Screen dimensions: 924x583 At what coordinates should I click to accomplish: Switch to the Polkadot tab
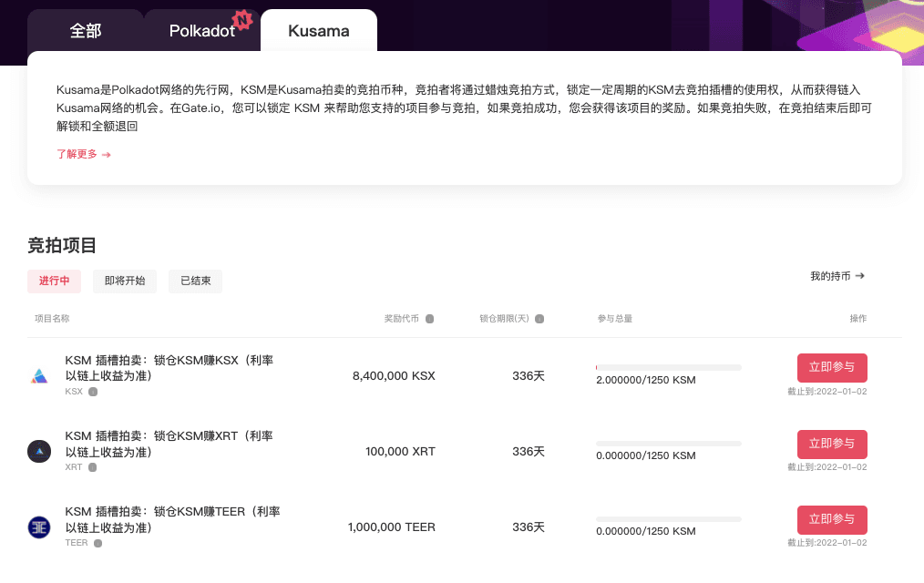202,31
